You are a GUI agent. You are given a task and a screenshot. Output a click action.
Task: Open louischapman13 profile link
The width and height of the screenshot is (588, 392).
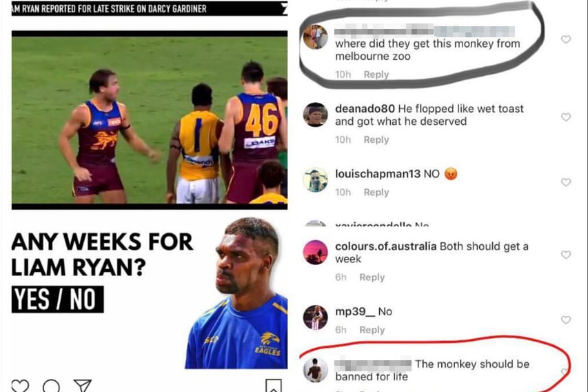point(378,174)
